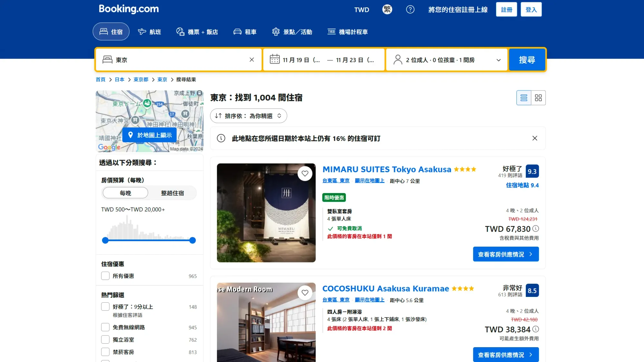This screenshot has height=362, width=644.
Task: Click 顯示在地圖上 for COCOSHUKU
Action: coord(370,300)
